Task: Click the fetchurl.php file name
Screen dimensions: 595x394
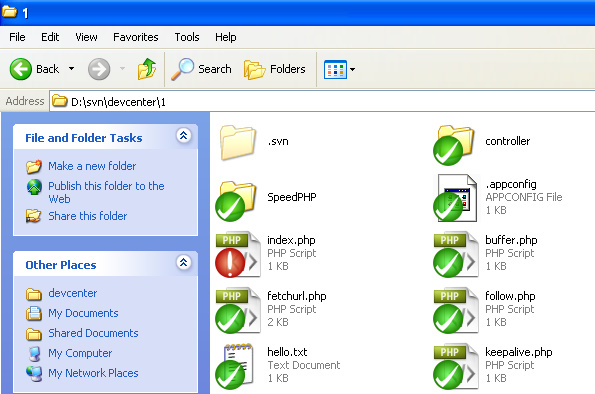Action: [x=297, y=296]
